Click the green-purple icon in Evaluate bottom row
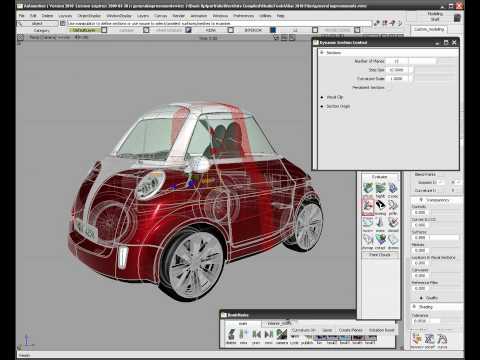 pos(380,239)
